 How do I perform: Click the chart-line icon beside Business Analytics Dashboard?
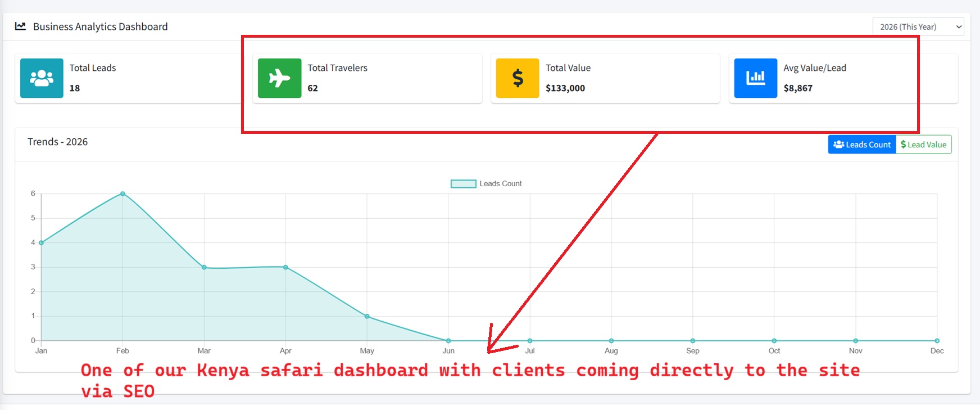pyautogui.click(x=20, y=26)
